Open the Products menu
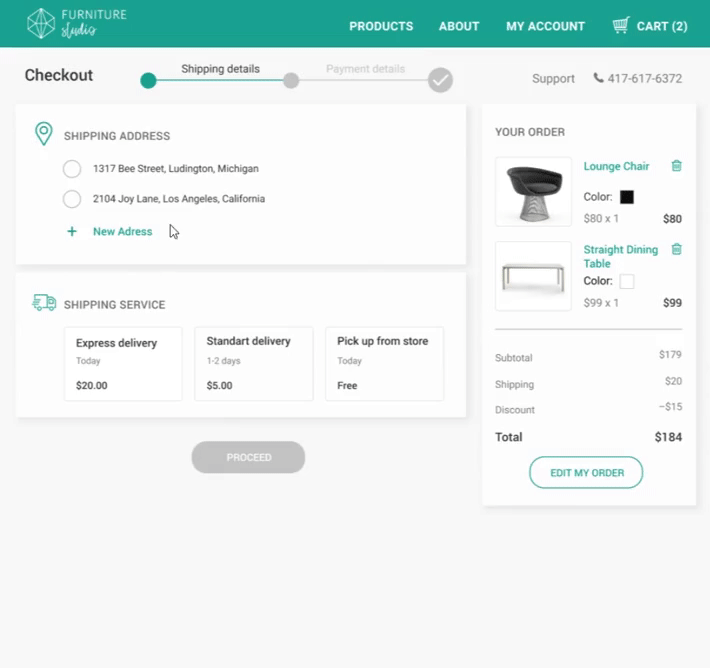 pos(381,26)
